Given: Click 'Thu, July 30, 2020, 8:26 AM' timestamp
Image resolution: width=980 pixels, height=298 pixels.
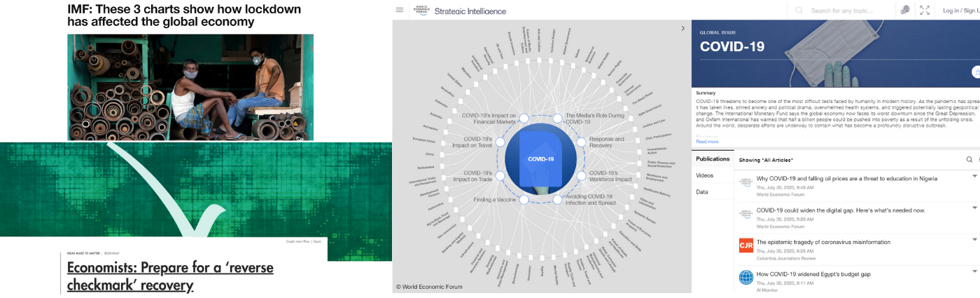Looking at the screenshot, I should pos(785,251).
